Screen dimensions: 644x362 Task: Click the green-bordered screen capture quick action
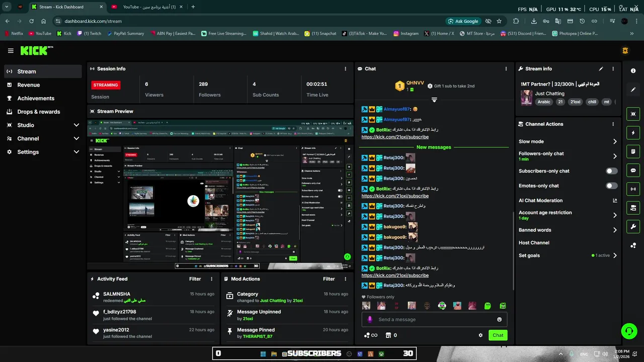[x=633, y=114]
